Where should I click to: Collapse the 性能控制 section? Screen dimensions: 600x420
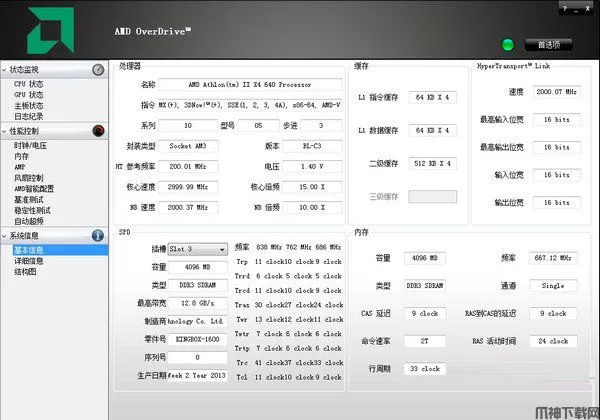point(5,131)
